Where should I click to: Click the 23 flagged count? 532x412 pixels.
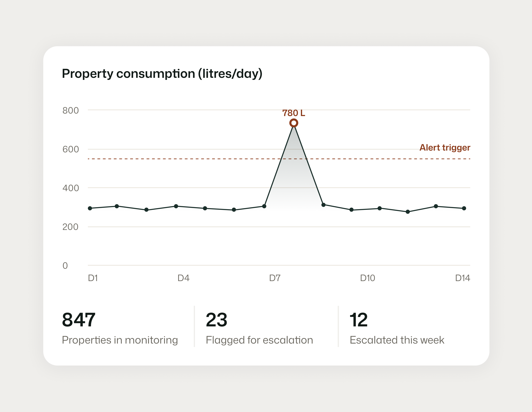click(216, 320)
